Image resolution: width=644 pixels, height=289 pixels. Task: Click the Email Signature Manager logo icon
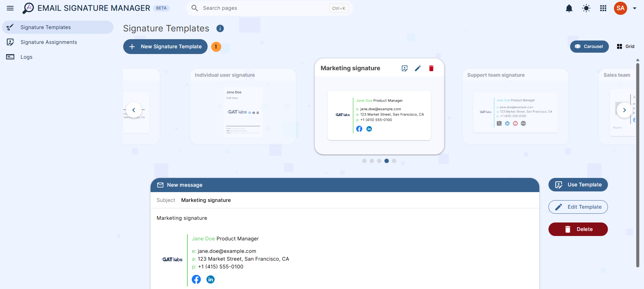pyautogui.click(x=28, y=8)
